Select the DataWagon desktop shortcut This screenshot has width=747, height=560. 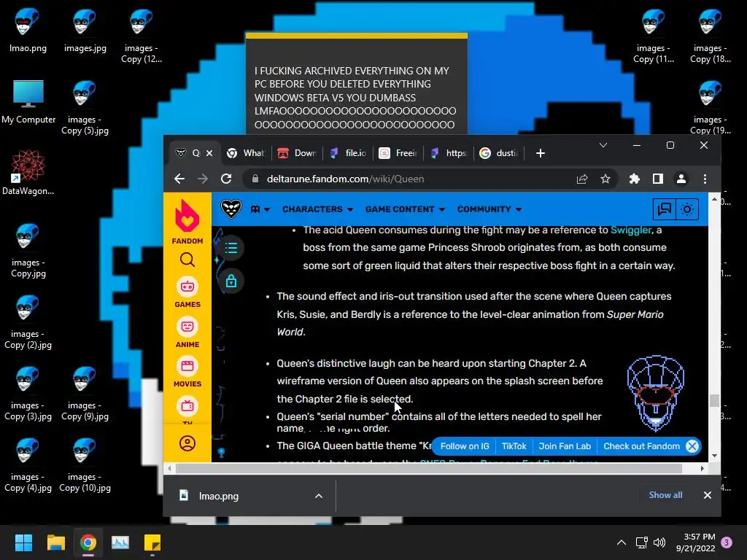pos(28,172)
